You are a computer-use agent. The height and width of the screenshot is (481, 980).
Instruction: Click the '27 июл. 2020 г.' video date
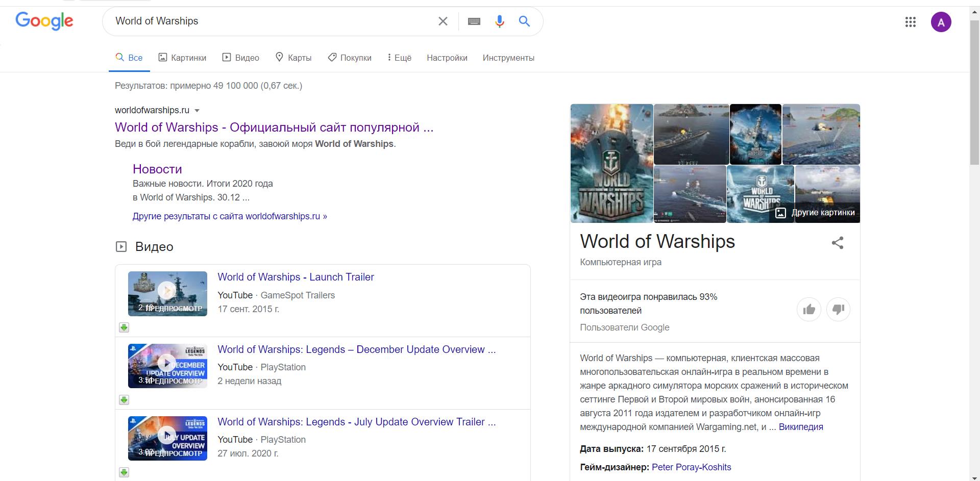[x=248, y=453]
